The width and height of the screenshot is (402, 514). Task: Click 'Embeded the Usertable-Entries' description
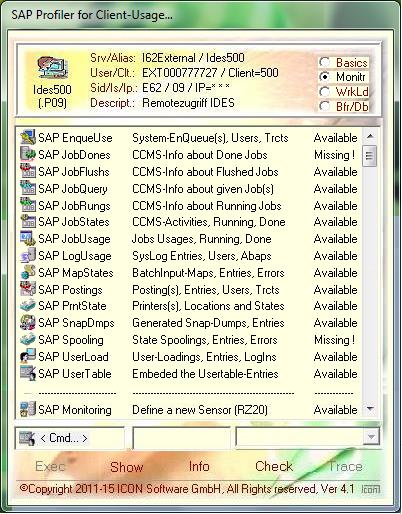click(x=205, y=373)
